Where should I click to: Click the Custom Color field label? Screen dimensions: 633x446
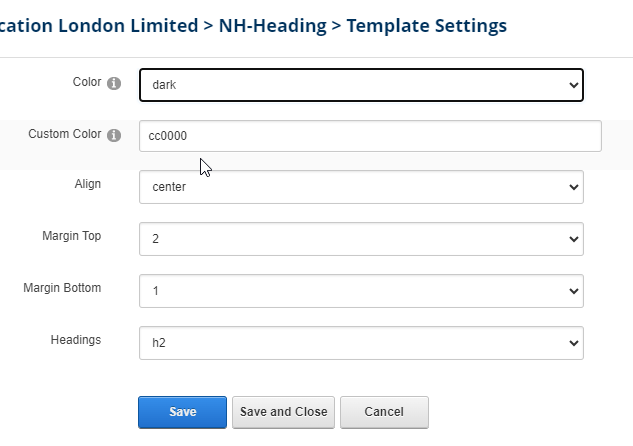pyautogui.click(x=64, y=134)
